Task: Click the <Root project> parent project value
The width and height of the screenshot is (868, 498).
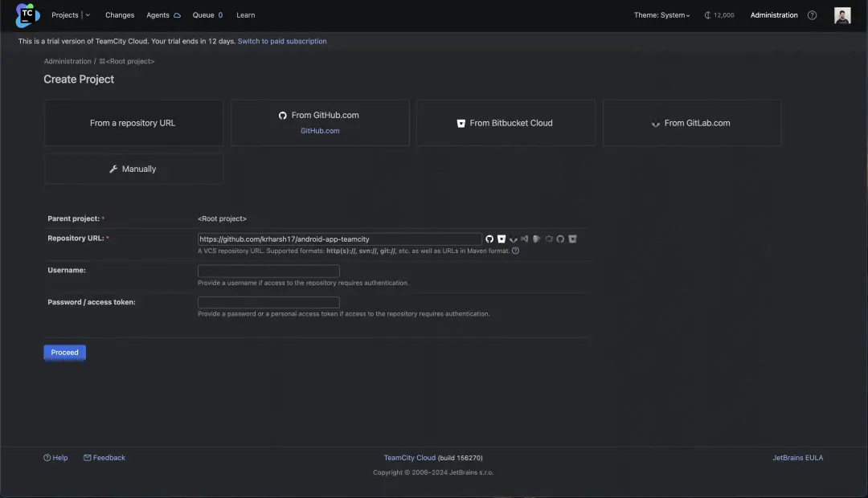Action: pos(222,218)
